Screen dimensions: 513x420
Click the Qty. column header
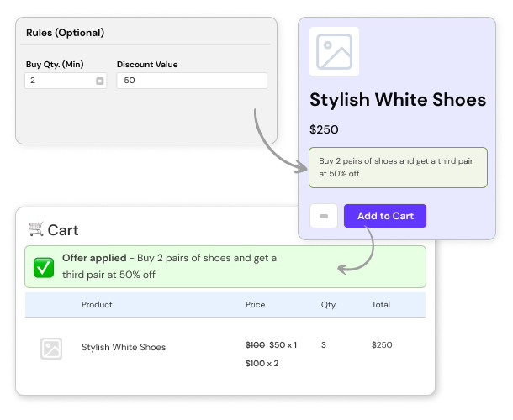[329, 304]
